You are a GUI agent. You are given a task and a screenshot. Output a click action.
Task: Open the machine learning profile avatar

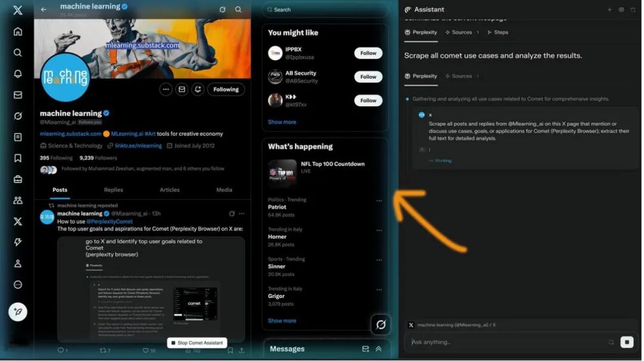click(x=66, y=77)
